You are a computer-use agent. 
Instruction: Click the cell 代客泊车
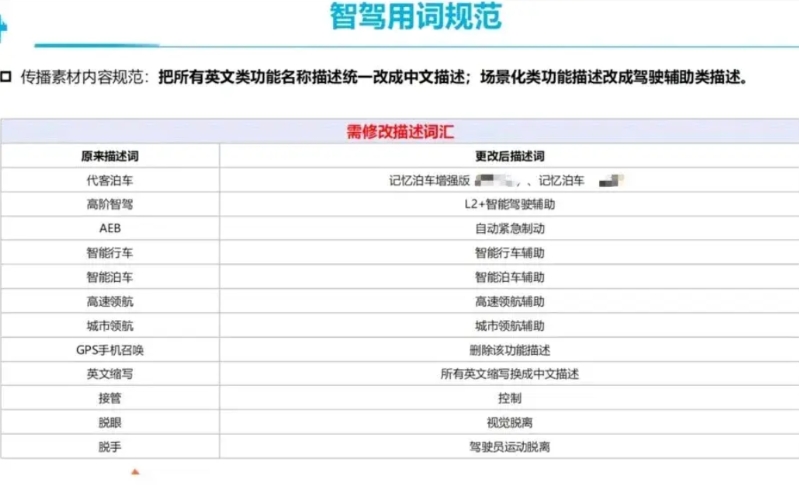click(x=110, y=180)
